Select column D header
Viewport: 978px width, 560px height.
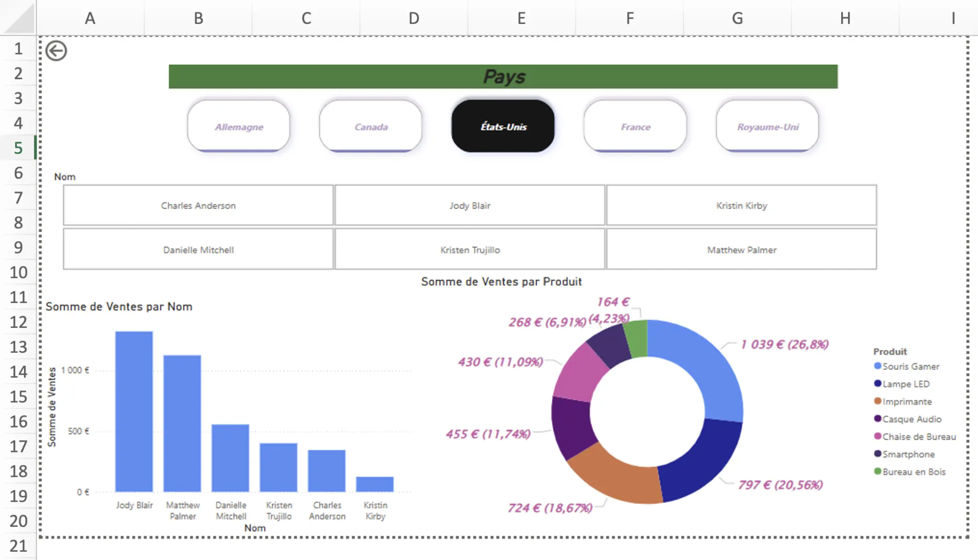(414, 18)
